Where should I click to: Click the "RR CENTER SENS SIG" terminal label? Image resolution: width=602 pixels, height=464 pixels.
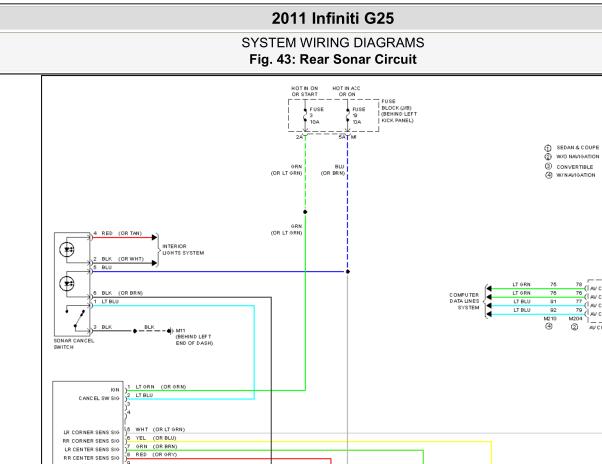tap(92, 458)
